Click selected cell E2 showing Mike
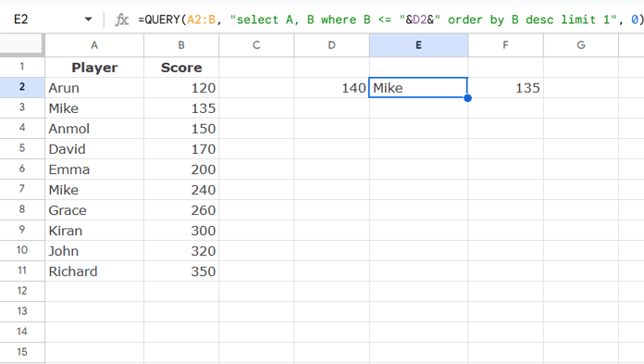The height and width of the screenshot is (364, 644). (x=418, y=88)
